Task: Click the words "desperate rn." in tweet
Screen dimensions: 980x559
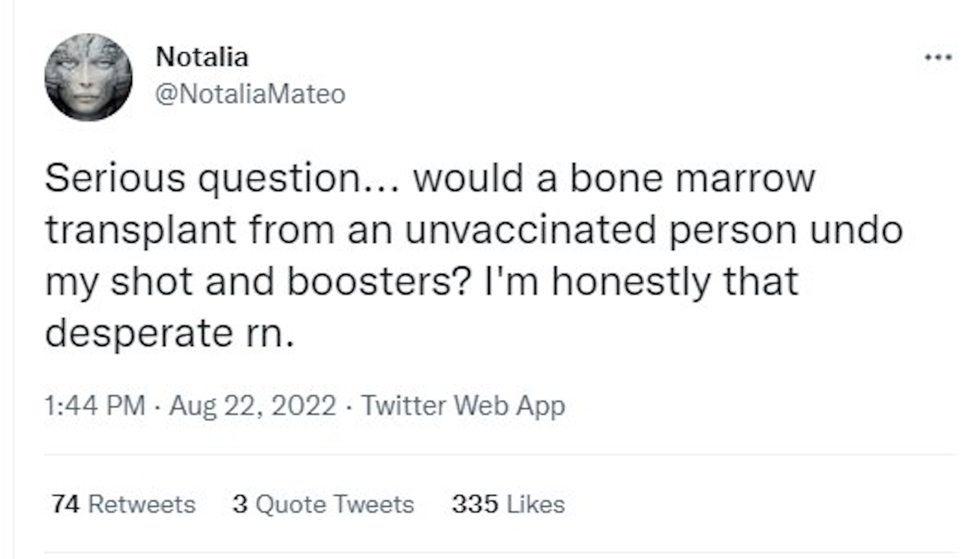Action: point(170,334)
